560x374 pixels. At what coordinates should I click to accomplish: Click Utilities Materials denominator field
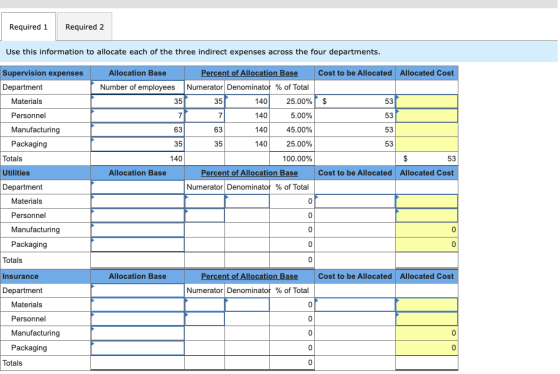point(247,201)
